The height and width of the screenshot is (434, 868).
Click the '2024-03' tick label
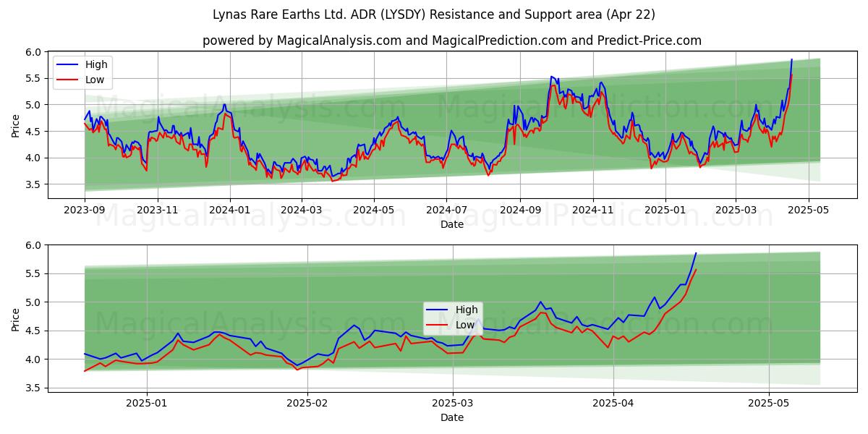click(302, 210)
